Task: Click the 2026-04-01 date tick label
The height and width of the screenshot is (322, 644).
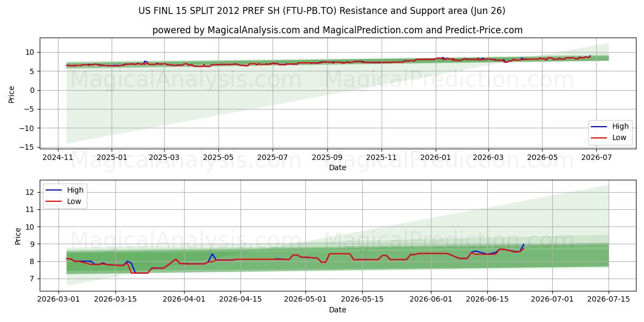Action: coord(184,300)
